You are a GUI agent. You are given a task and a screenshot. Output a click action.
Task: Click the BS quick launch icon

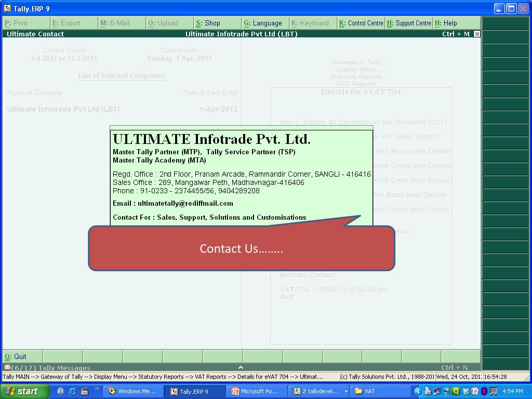[60, 391]
